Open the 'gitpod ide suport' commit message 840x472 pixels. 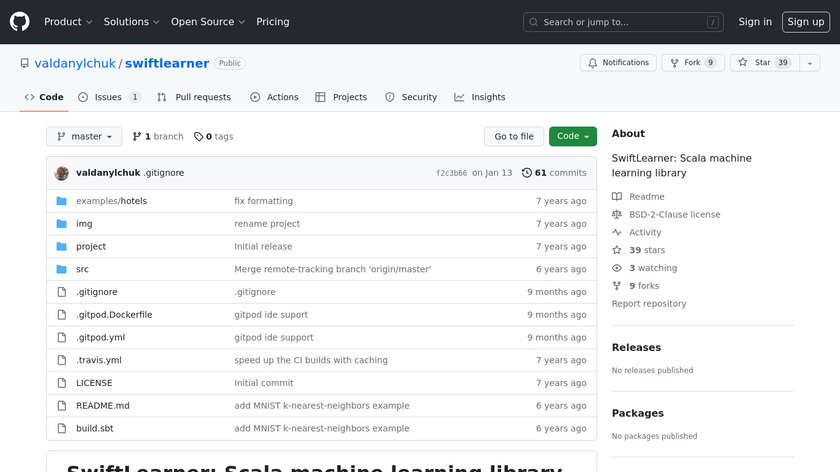pyautogui.click(x=271, y=314)
